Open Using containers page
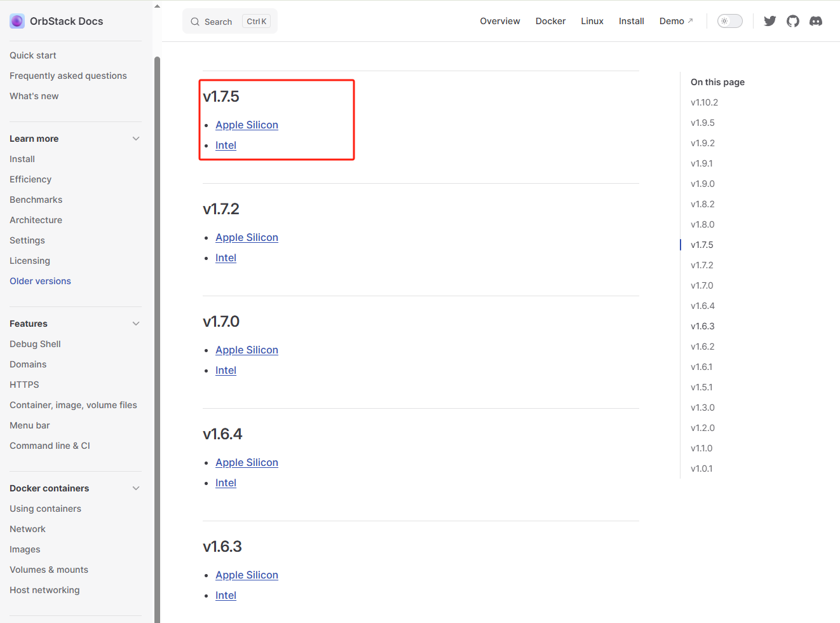Image resolution: width=840 pixels, height=623 pixels. [45, 509]
